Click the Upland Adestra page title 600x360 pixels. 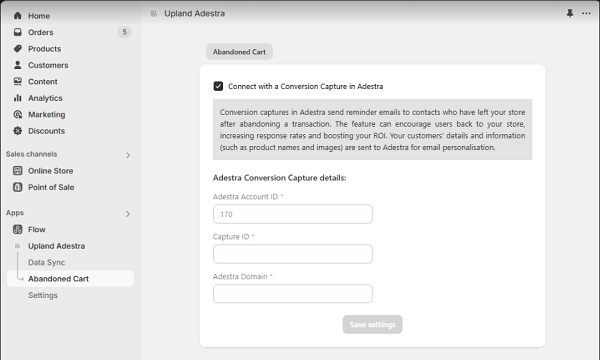(194, 13)
